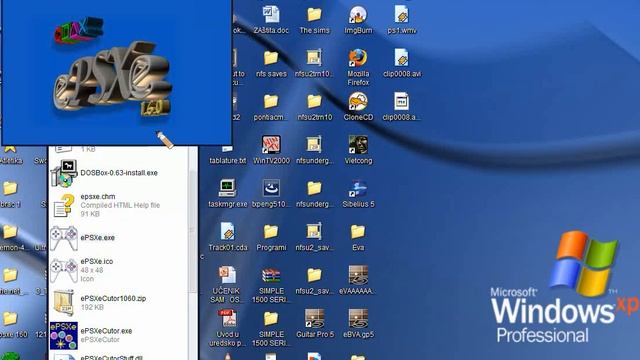Image resolution: width=640 pixels, height=360 pixels.
Task: Launch Sibelius 5 shortcut
Action: 358,188
